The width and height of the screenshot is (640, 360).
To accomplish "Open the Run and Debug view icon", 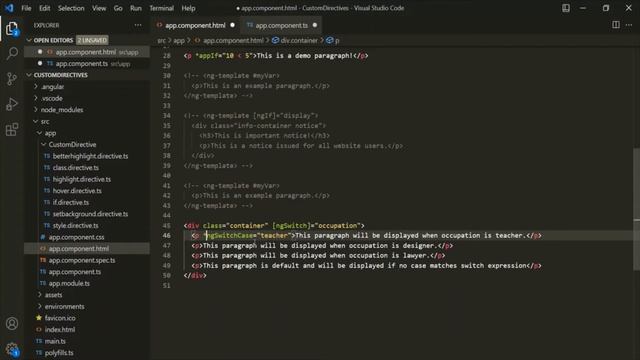I will point(12,104).
